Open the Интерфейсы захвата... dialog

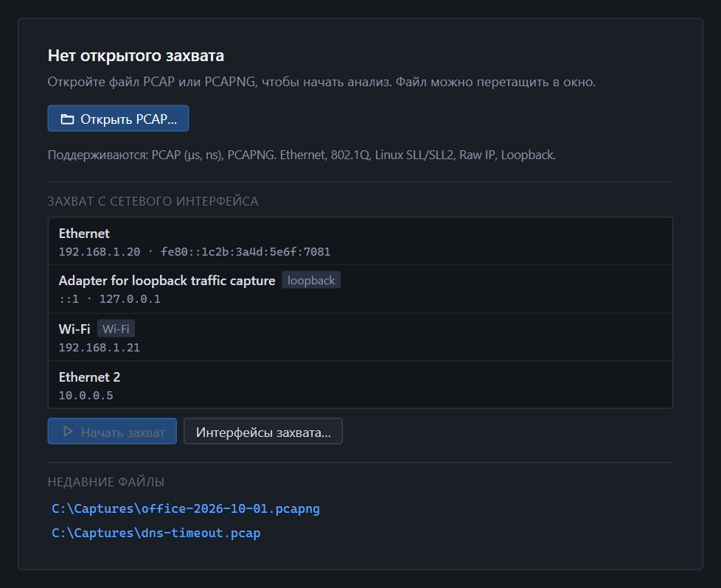click(x=263, y=431)
